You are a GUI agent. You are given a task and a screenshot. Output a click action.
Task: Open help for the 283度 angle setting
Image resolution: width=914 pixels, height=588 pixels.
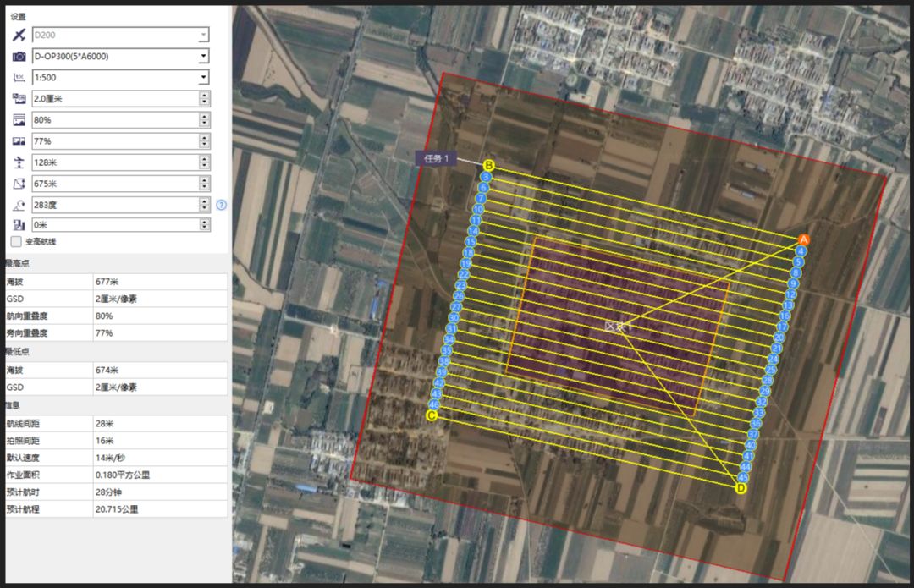(222, 205)
